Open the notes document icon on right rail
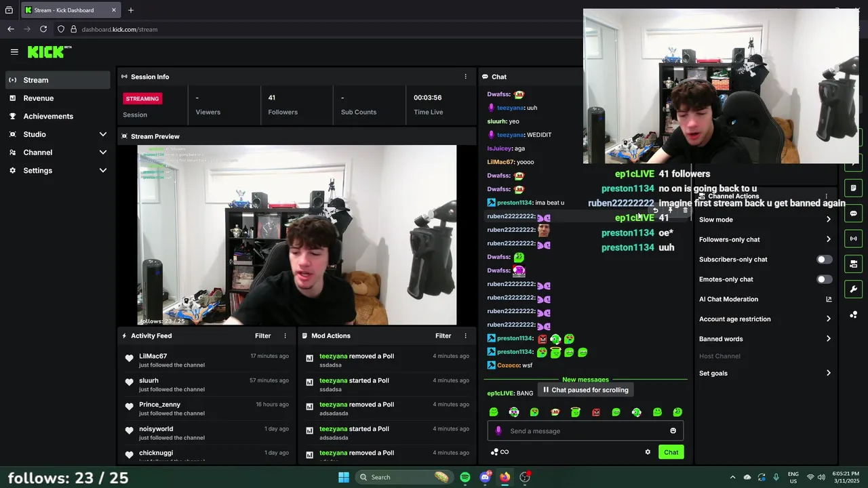The height and width of the screenshot is (488, 868). click(853, 188)
